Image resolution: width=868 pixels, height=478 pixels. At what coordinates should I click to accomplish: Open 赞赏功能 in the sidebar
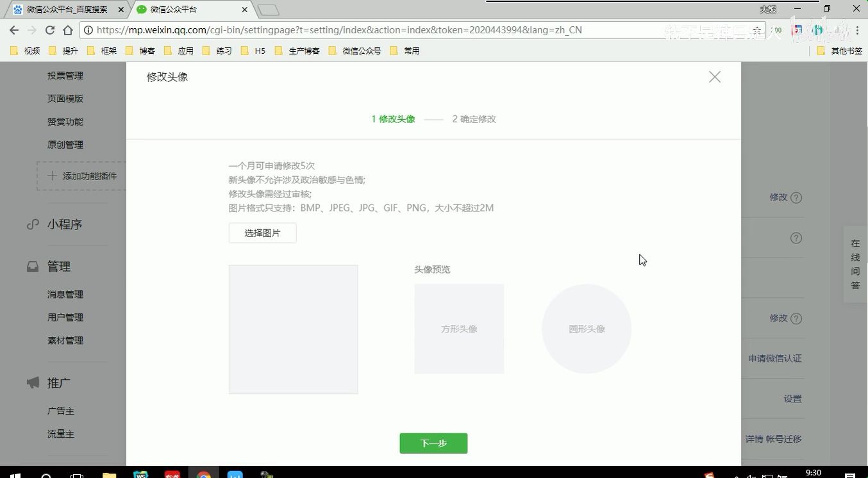click(x=65, y=122)
